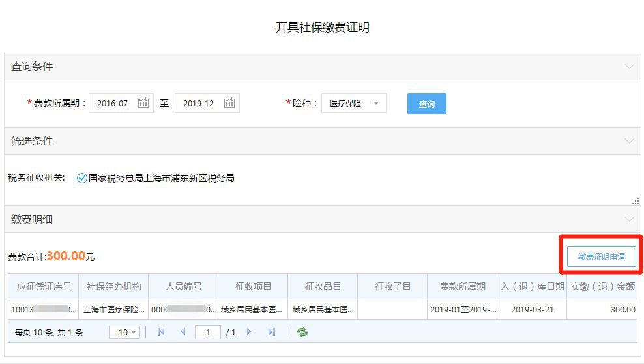Collapse the 查询条件 section
Screen dimensions: 644x364
[629, 67]
